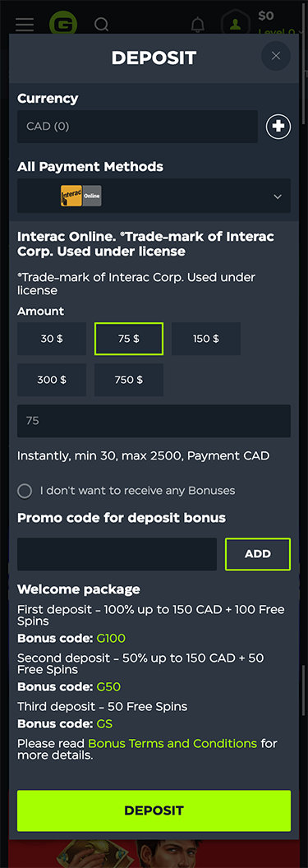Click the ADD promo code button
This screenshot has height=868, width=308.
258,554
